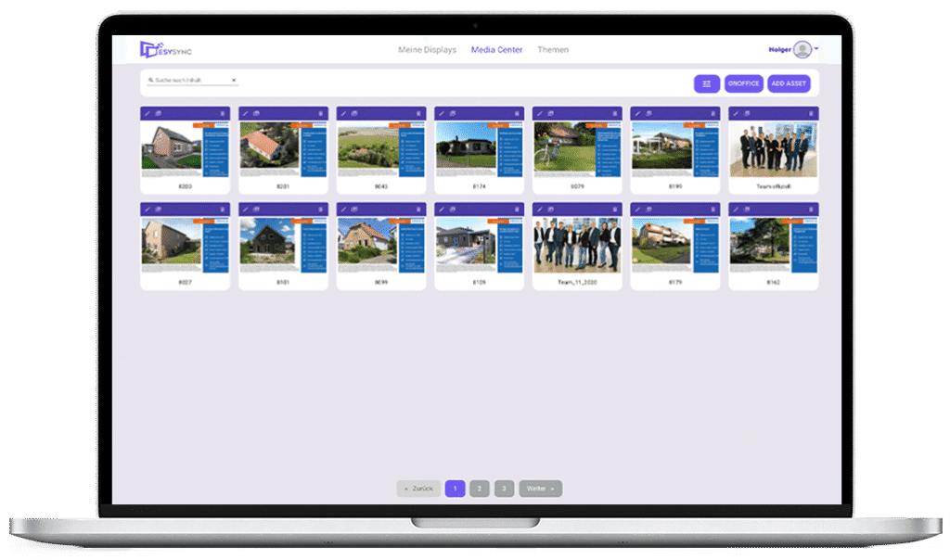Image resolution: width=950 pixels, height=560 pixels.
Task: Open thumbnail of asset 8099
Action: 381,245
